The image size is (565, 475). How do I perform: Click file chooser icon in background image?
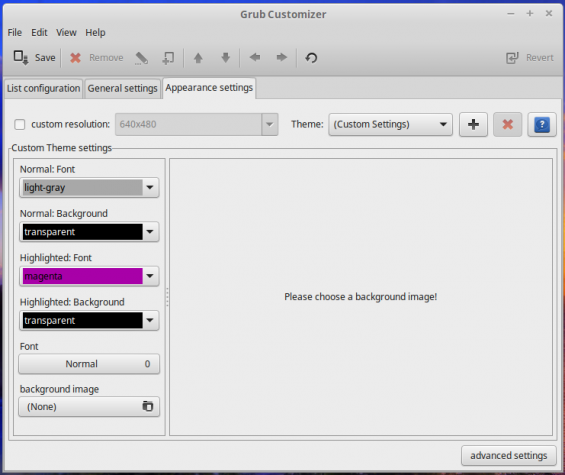click(x=147, y=406)
